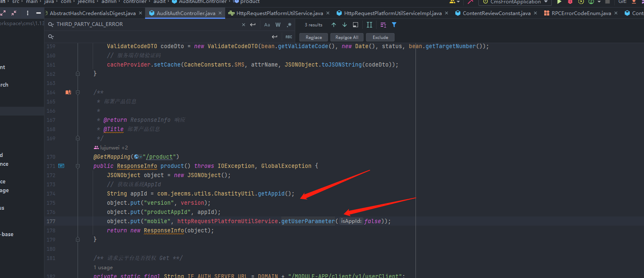644x278 pixels.
Task: Click the filter search results funnel icon
Action: pos(394,25)
